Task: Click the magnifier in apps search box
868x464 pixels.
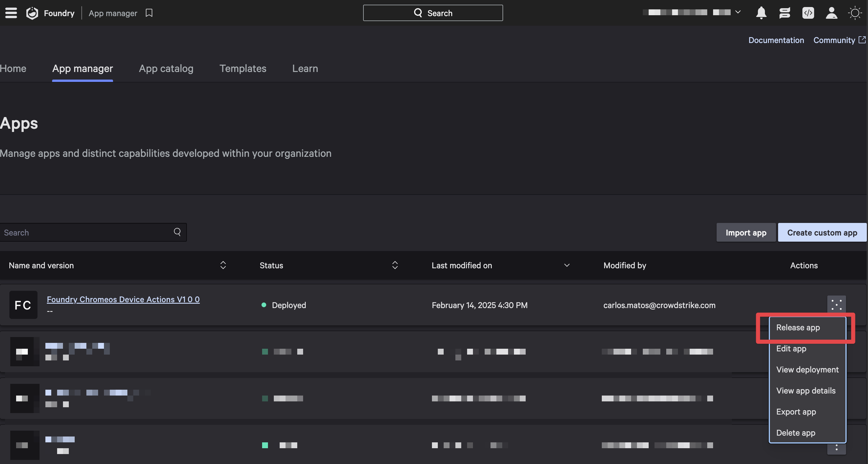Action: [x=177, y=232]
